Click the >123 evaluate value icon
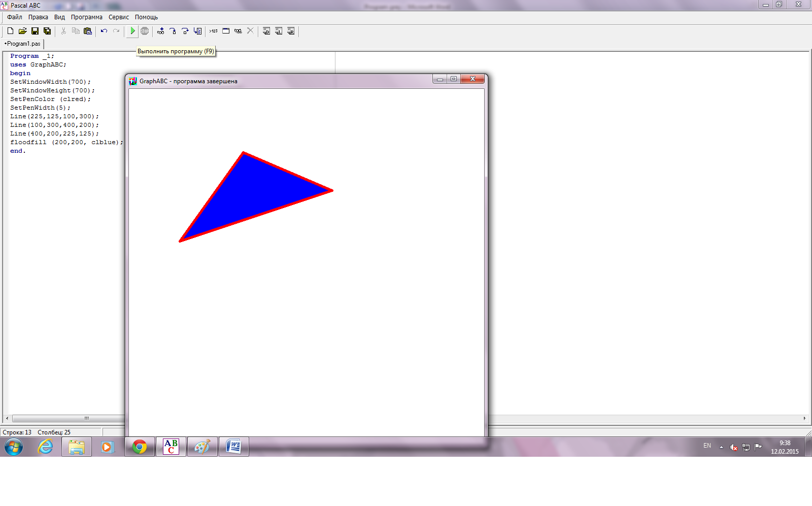 pyautogui.click(x=214, y=31)
